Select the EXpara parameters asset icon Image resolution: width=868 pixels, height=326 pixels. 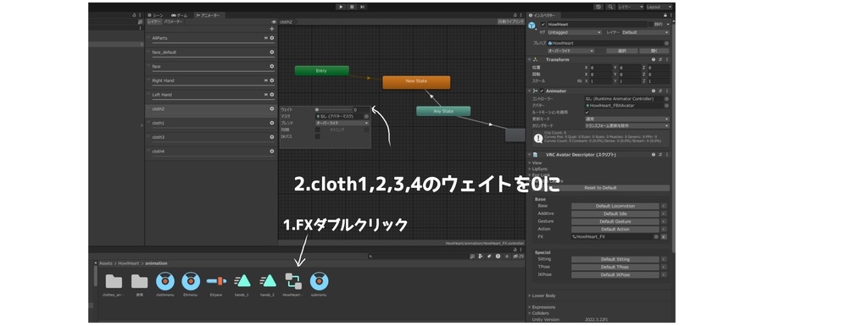(x=216, y=281)
